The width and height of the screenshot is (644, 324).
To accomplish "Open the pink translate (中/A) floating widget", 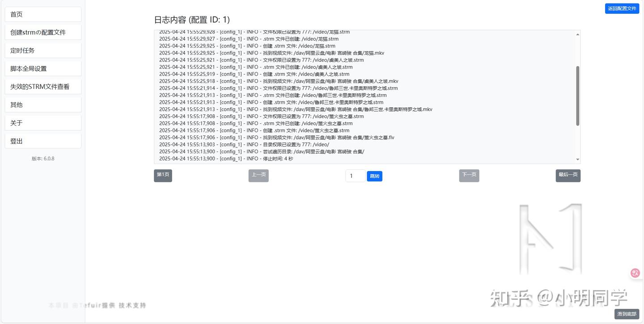I will click(635, 273).
